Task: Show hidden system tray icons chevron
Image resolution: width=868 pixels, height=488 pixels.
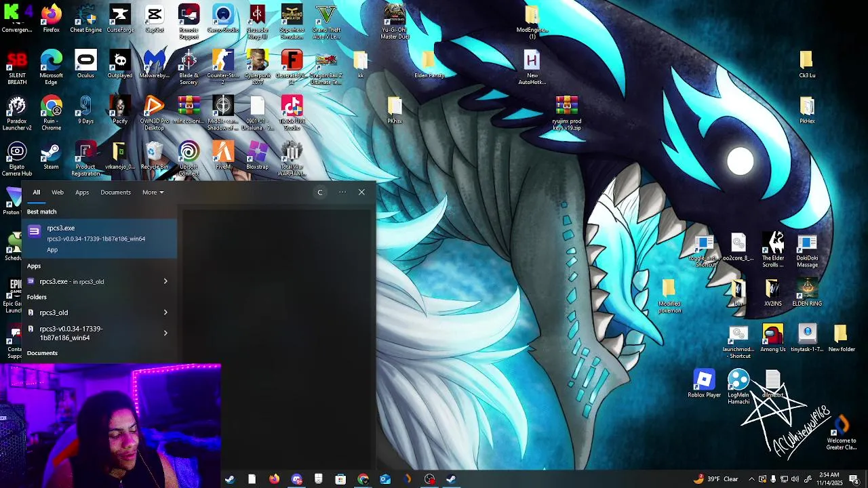Action: tap(751, 479)
